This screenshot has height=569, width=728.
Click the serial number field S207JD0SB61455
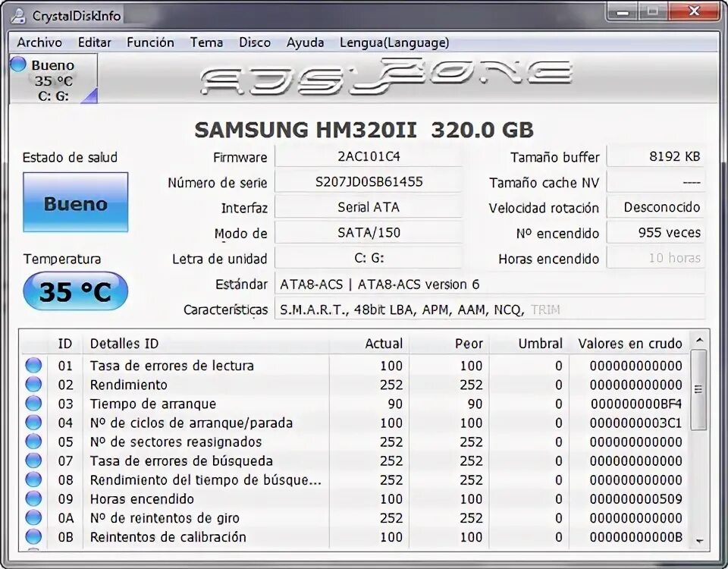369,181
